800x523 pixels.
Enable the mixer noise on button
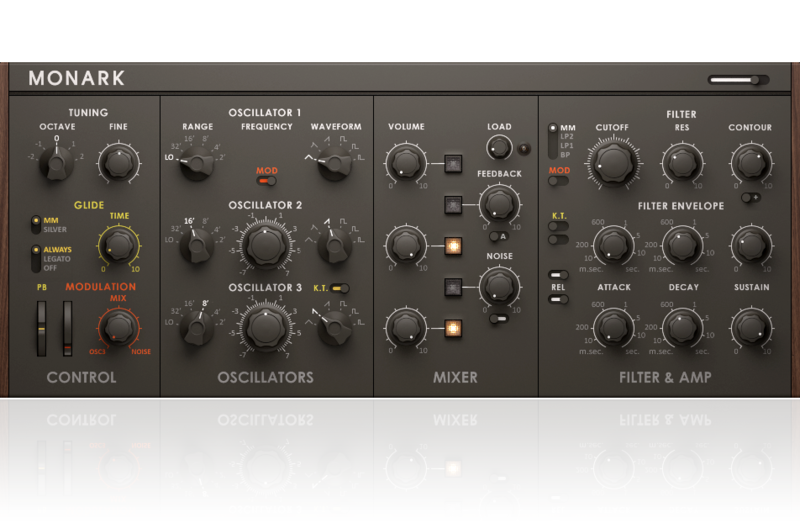453,287
